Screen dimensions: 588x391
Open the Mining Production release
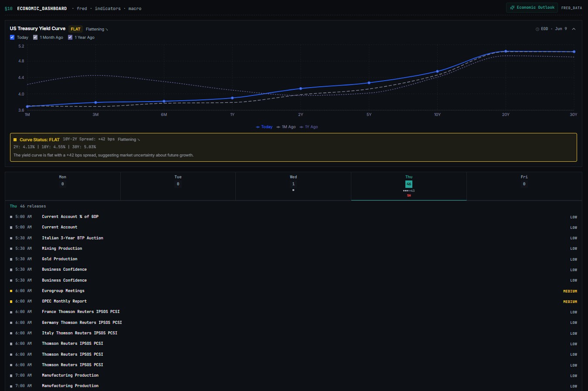point(293,248)
